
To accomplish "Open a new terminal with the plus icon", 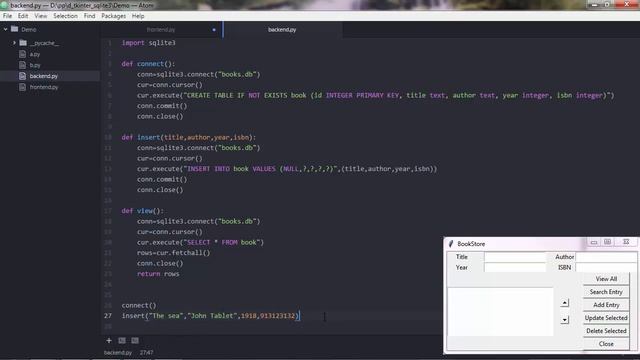I will click(x=109, y=340).
